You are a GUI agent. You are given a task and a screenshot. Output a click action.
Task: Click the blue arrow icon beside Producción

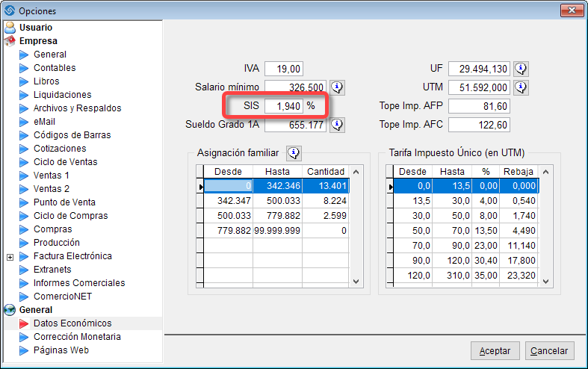[24, 243]
